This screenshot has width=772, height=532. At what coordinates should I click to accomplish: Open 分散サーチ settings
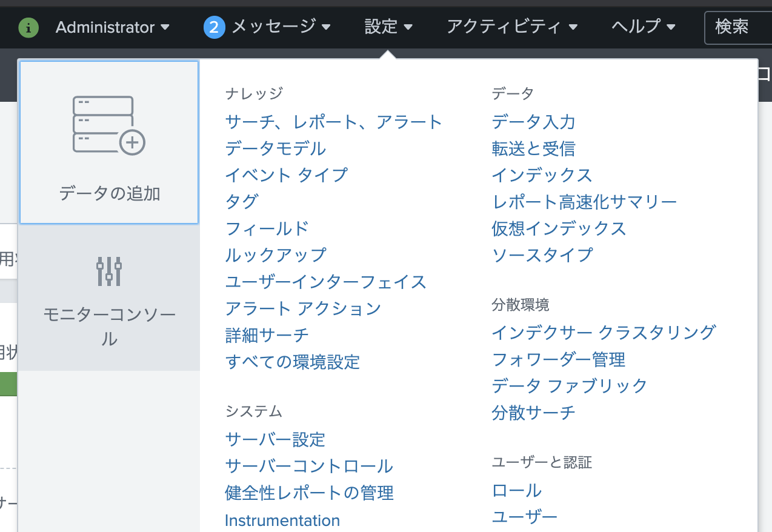tap(534, 413)
